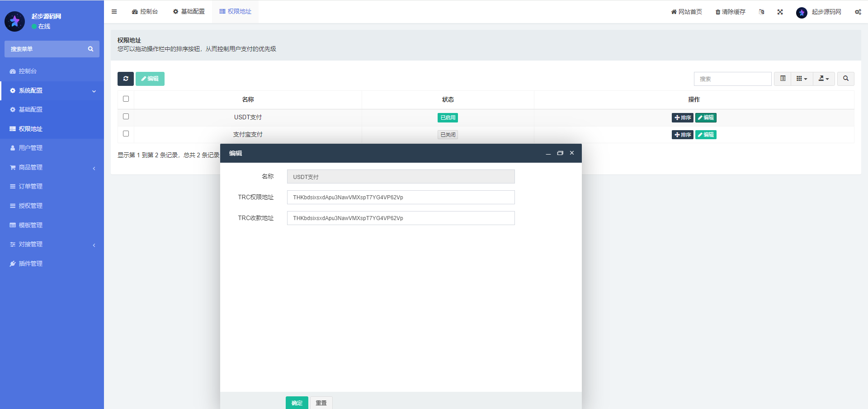Click the sidebar menu search icon
This screenshot has height=409, width=868.
(x=90, y=49)
